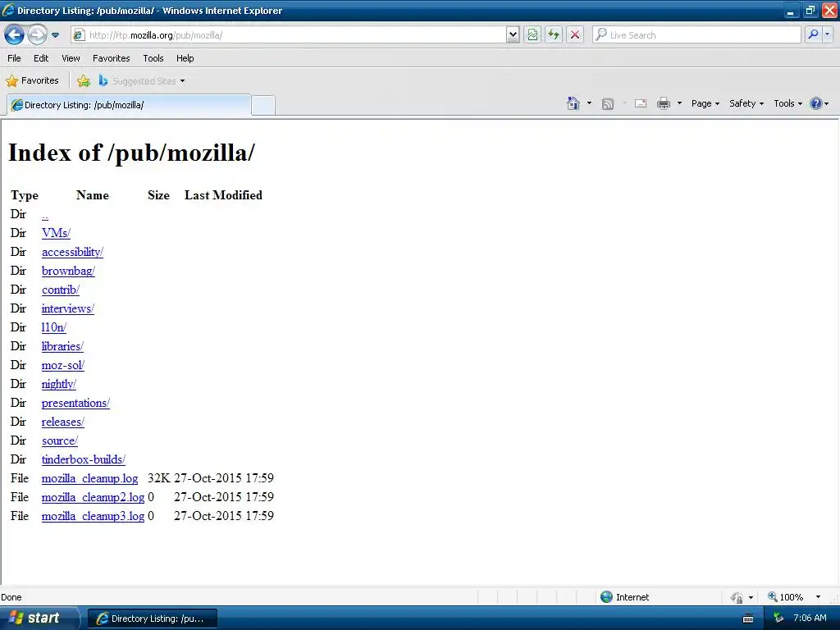Screen dimensions: 840x630
Task: Expand the Print options dropdown arrow
Action: click(x=679, y=103)
